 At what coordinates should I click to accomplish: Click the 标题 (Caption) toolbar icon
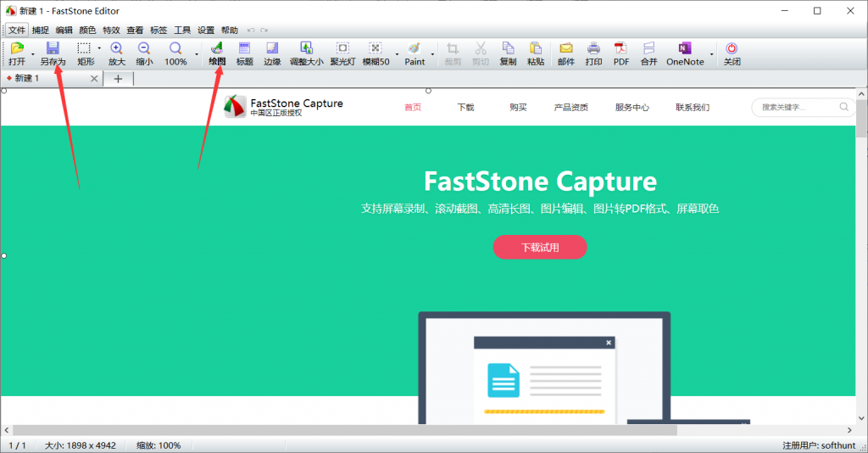coord(244,53)
